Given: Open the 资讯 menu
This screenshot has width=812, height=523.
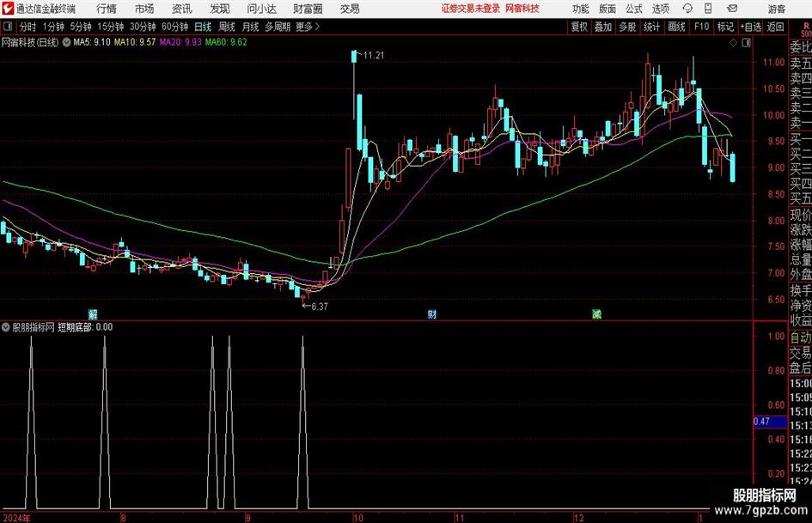Looking at the screenshot, I should pyautogui.click(x=182, y=9).
